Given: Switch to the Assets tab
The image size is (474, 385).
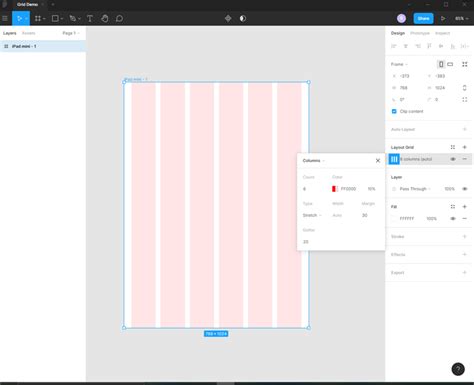Looking at the screenshot, I should (28, 33).
